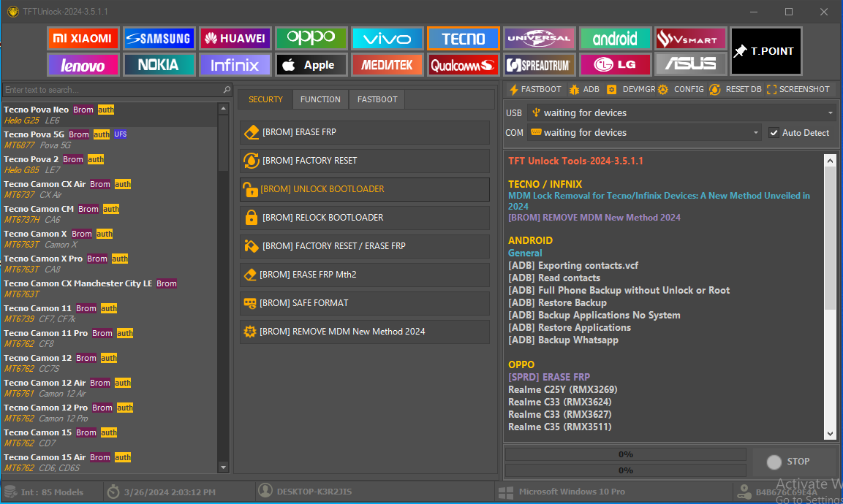Viewport: 843px width, 504px height.
Task: Select the Samsung brand logo
Action: click(x=159, y=38)
